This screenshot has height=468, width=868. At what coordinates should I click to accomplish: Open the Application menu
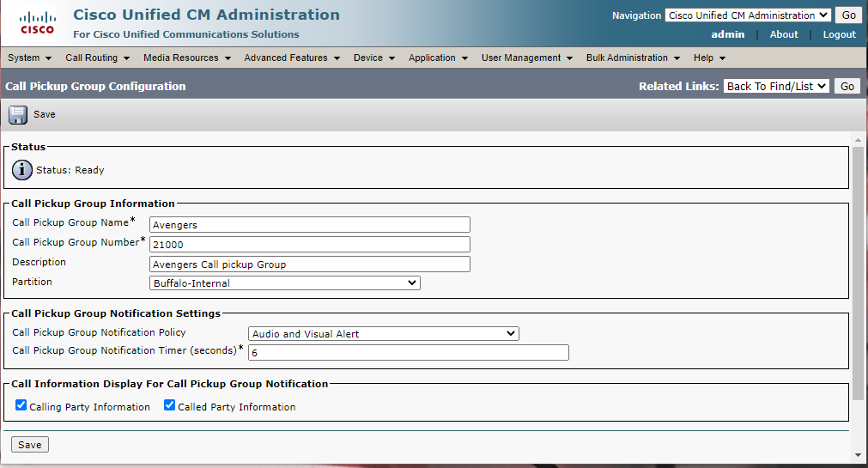tap(438, 58)
